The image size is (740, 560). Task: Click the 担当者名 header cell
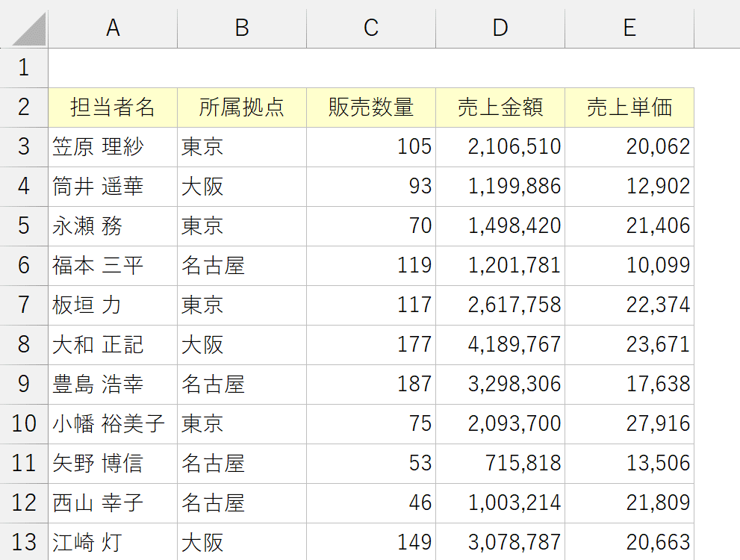[113, 107]
